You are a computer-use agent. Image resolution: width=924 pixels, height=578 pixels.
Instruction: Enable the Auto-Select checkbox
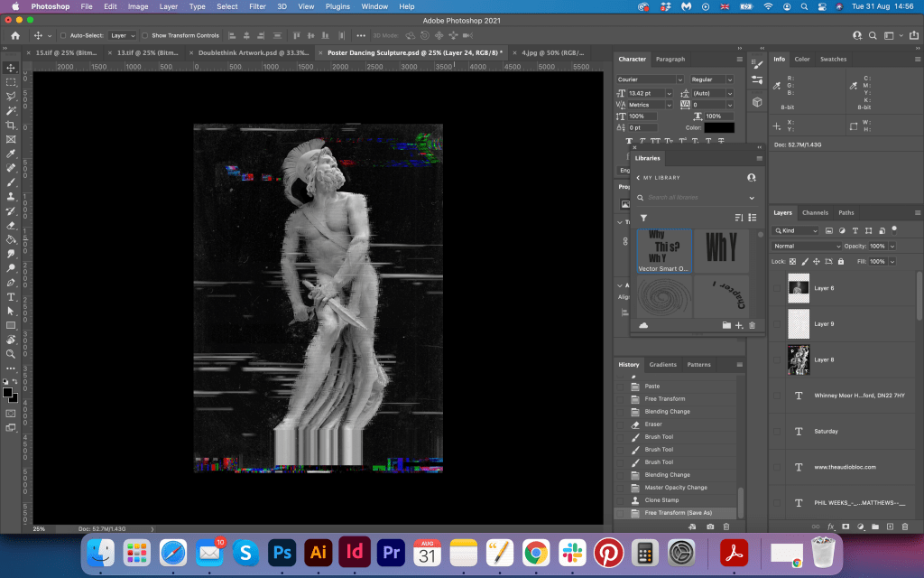(x=62, y=35)
